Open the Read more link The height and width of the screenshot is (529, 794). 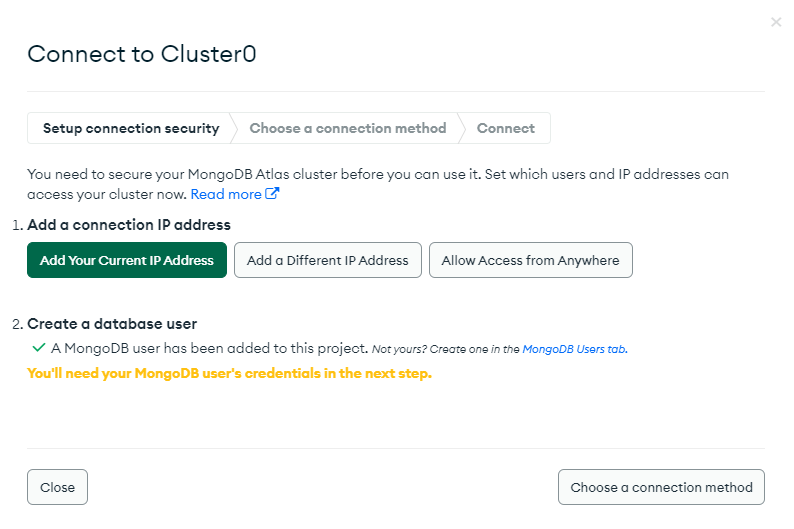[x=226, y=194]
